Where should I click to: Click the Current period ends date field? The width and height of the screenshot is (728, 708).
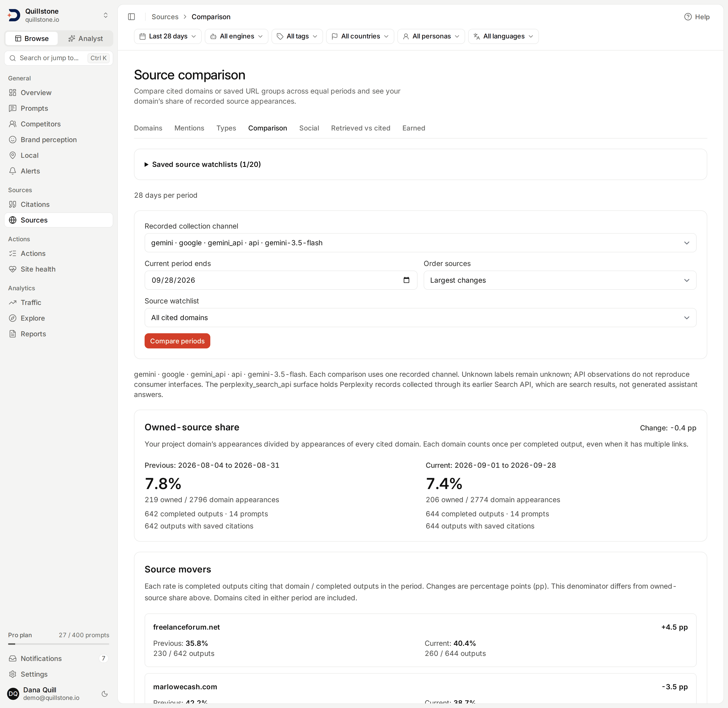[281, 280]
